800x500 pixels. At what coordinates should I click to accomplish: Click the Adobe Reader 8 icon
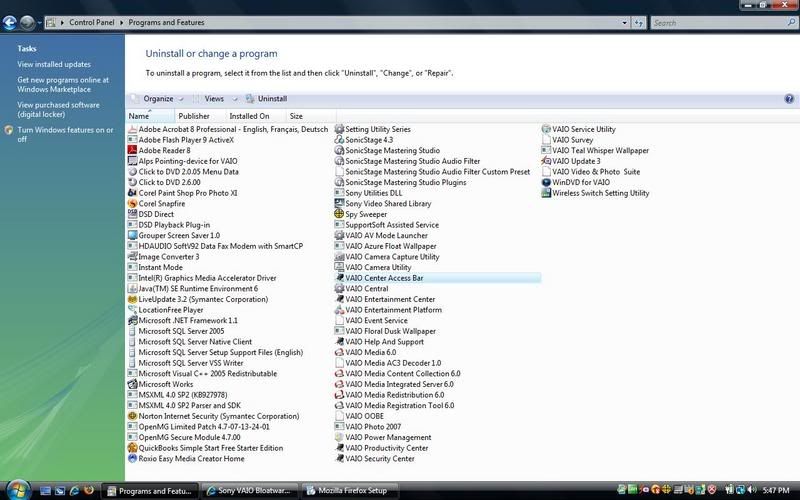click(x=132, y=151)
